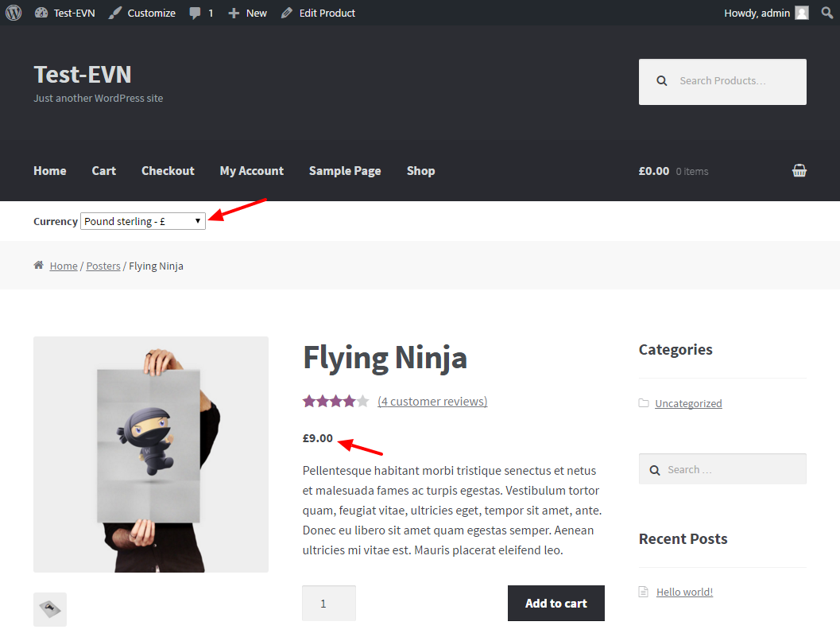The height and width of the screenshot is (641, 840).
Task: Open the 4 customer reviews link
Action: 432,402
